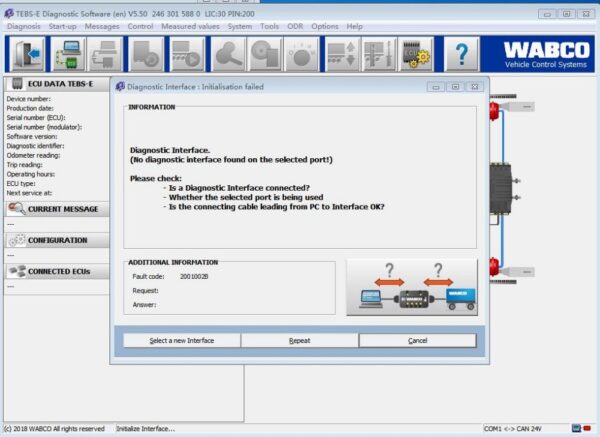Image resolution: width=600 pixels, height=437 pixels.
Task: Click the Serial number (modulator) label
Action: 44,127
